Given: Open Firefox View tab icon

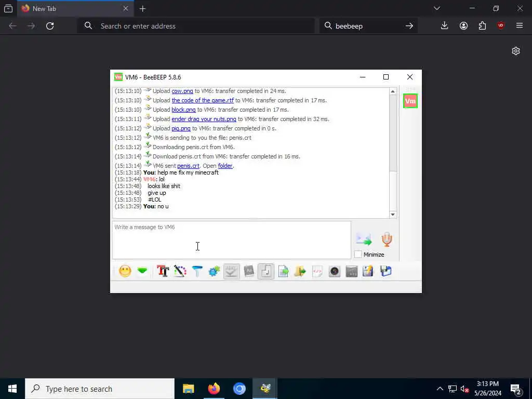Looking at the screenshot, I should tap(8, 8).
